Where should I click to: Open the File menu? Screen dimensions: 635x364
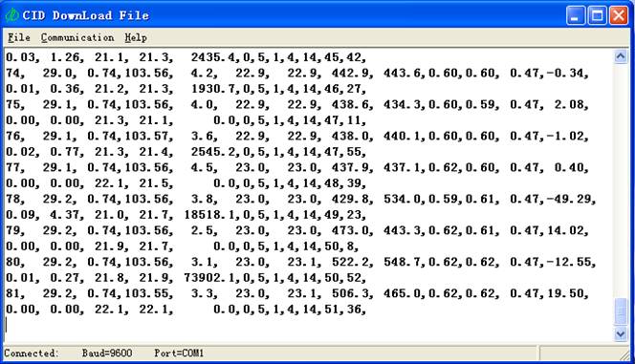19,37
